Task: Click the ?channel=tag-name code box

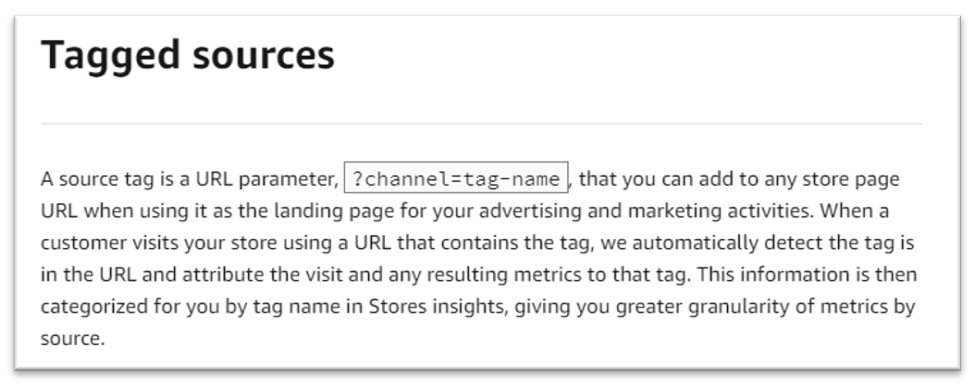Action: 456,179
